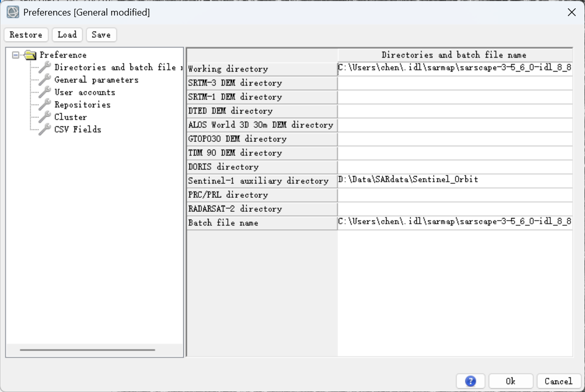
Task: Click the GTOPO30 DEM directory row label
Action: pos(262,139)
